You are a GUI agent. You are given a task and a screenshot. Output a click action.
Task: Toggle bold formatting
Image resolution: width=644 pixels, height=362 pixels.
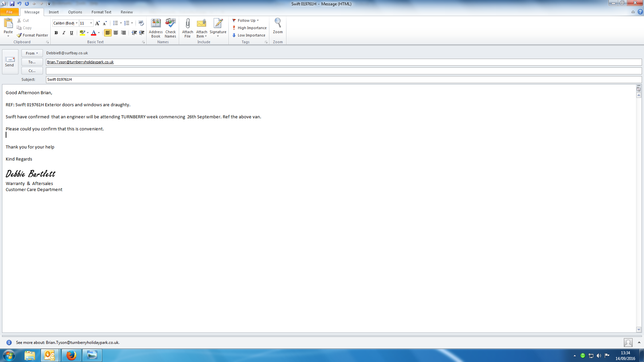point(56,33)
